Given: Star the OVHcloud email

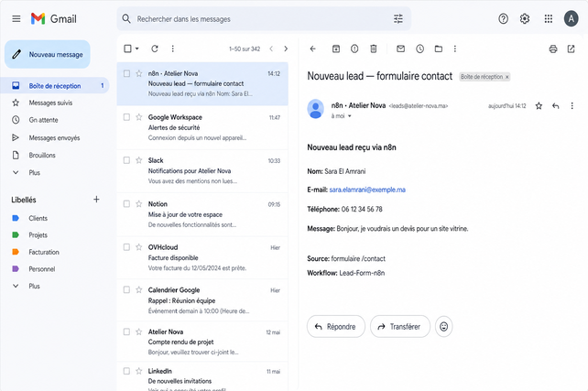Looking at the screenshot, I should (x=138, y=247).
